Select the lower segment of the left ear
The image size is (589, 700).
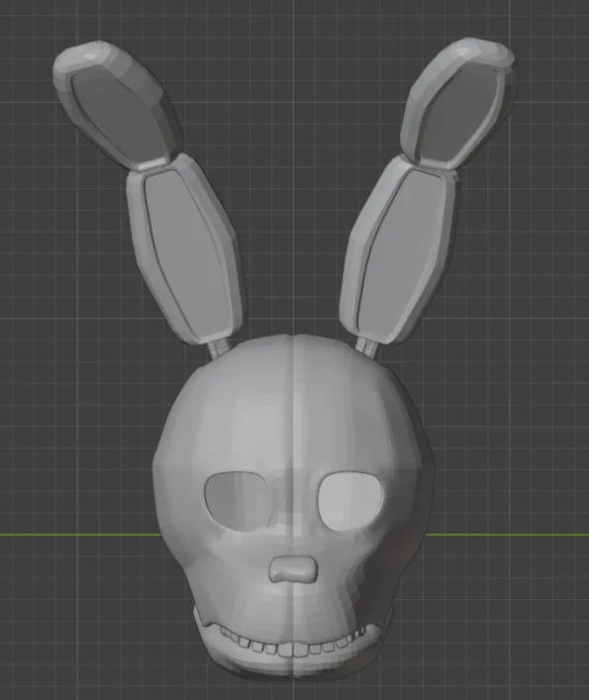point(185,249)
